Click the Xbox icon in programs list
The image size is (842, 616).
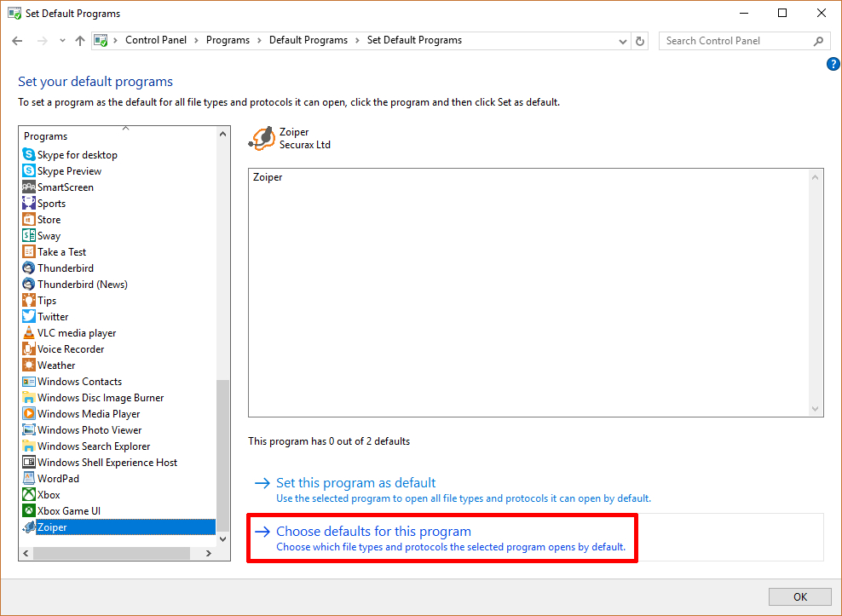tap(29, 495)
